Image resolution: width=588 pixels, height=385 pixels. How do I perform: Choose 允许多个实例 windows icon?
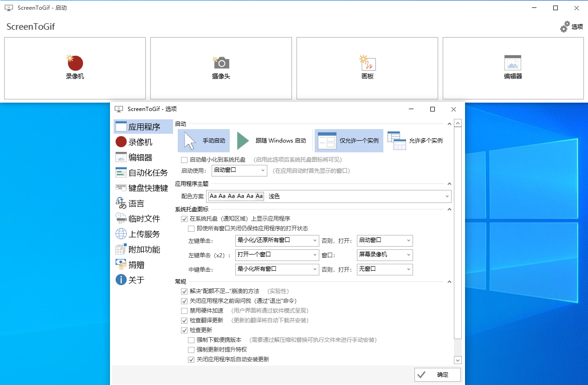397,141
